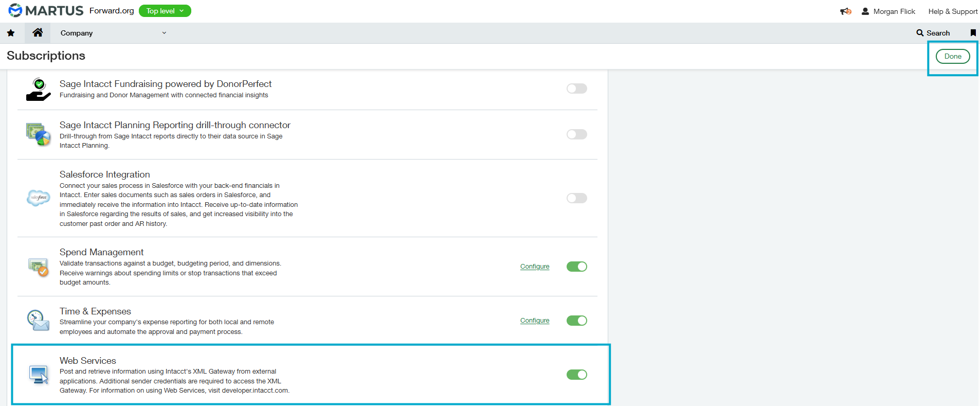
Task: Open the announcements megaphone icon
Action: pos(846,11)
